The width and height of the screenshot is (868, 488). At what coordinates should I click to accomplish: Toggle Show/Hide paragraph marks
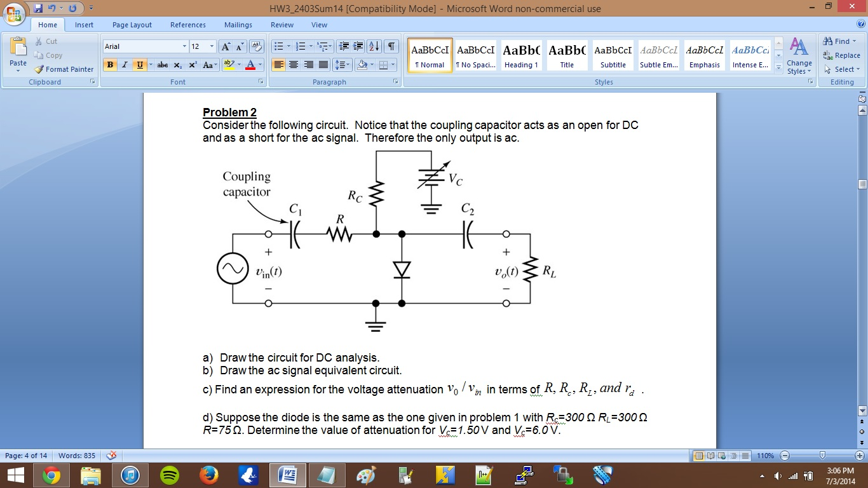(x=391, y=46)
